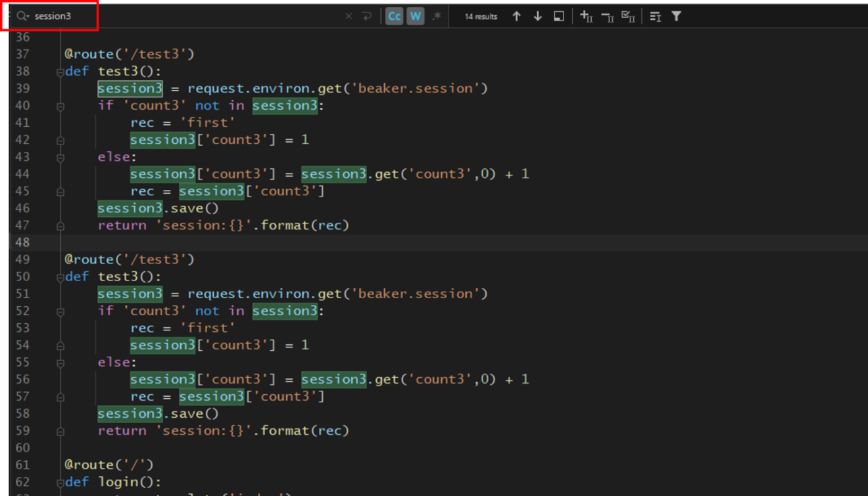The width and height of the screenshot is (868, 496).
Task: Insert new line in search field
Action: [x=367, y=16]
